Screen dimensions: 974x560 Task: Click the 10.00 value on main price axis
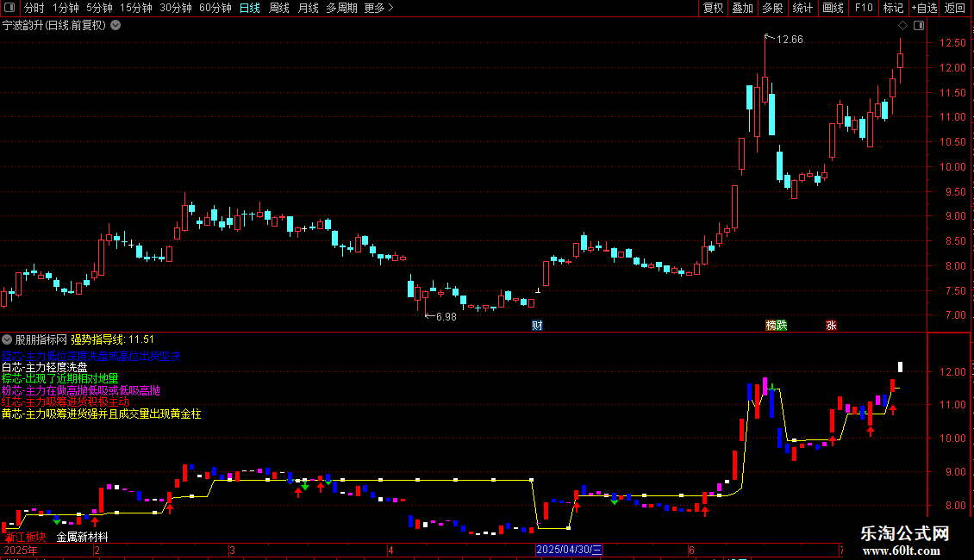coord(952,167)
